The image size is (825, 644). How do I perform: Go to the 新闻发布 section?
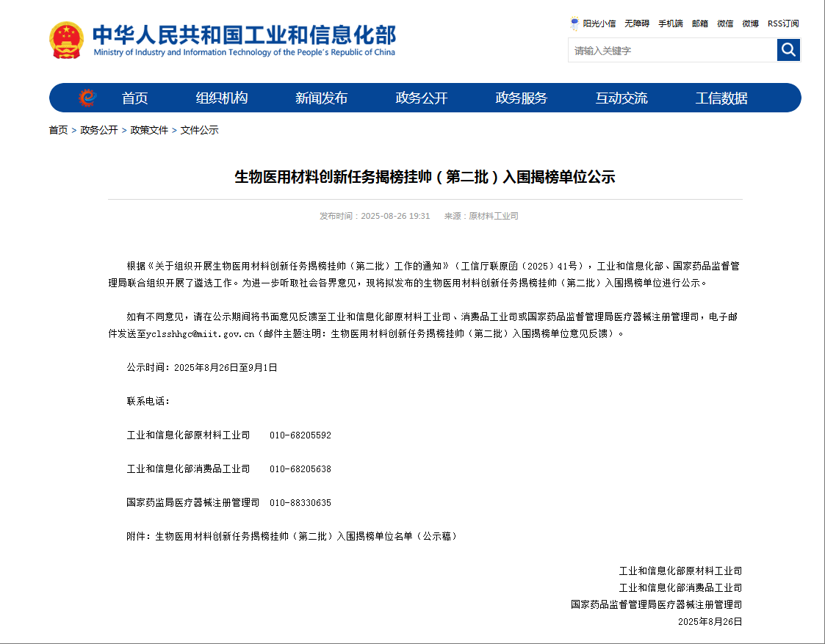(321, 98)
